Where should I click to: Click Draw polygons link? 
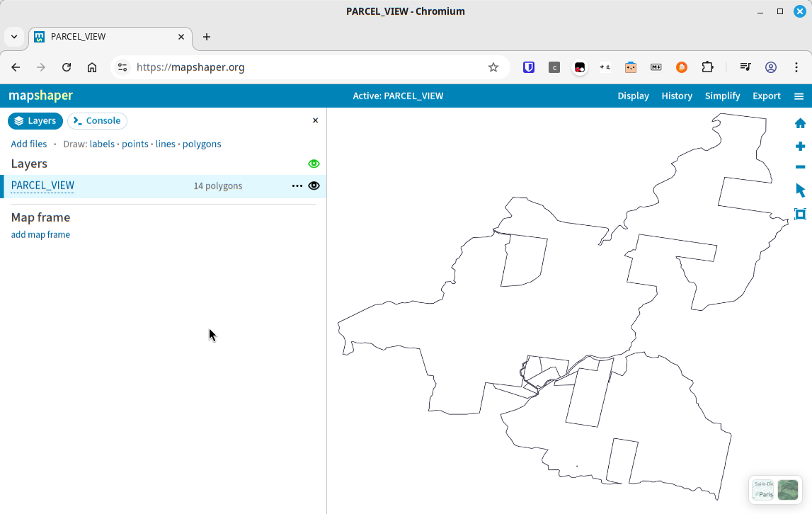point(202,144)
